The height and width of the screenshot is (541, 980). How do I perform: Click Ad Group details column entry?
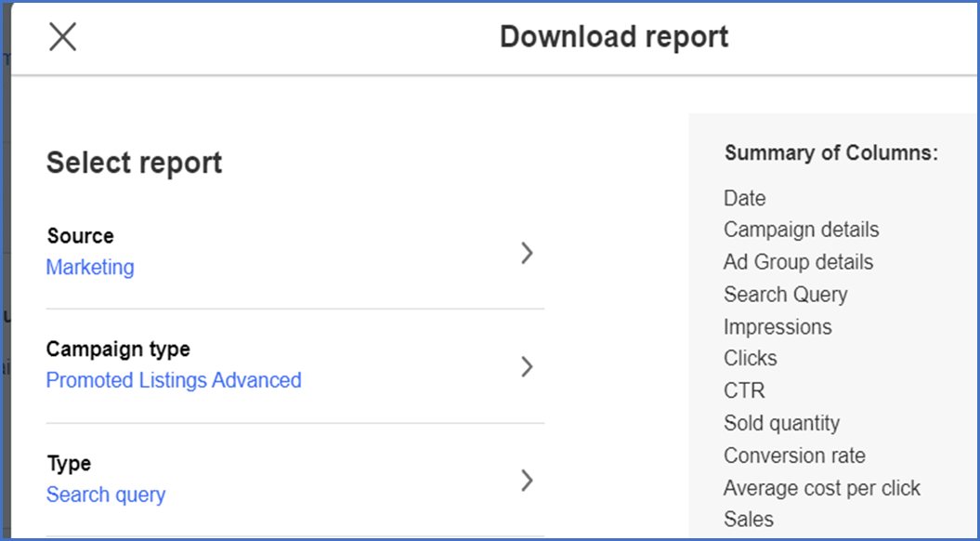798,262
